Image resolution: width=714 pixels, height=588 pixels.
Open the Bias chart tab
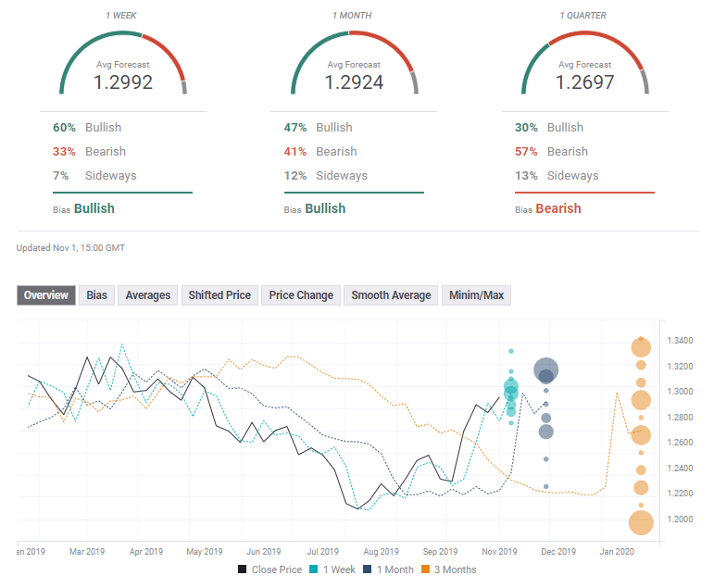point(96,295)
